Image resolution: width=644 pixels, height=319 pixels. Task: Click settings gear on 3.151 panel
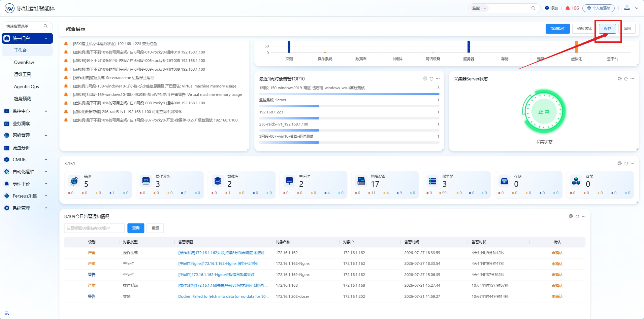click(x=620, y=163)
